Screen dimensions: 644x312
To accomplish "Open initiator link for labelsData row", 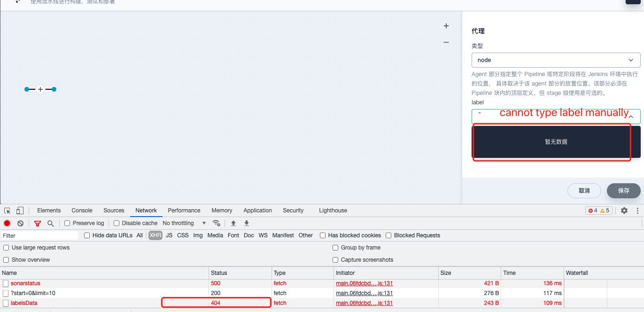I will (x=364, y=303).
